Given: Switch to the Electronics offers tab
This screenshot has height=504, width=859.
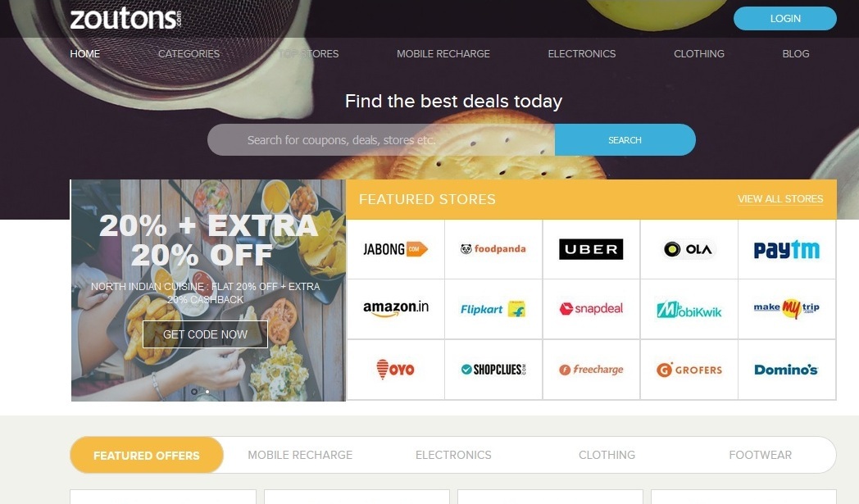Looking at the screenshot, I should [x=453, y=455].
